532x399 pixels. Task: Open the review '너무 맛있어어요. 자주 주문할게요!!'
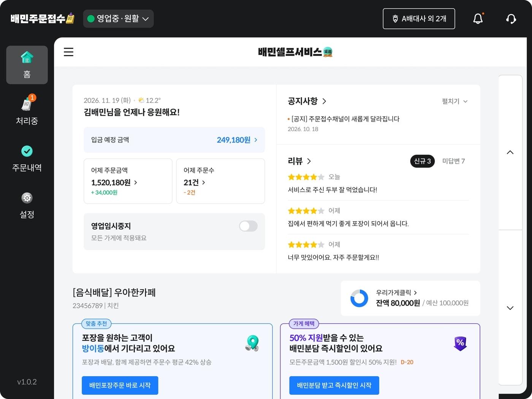[x=333, y=257]
